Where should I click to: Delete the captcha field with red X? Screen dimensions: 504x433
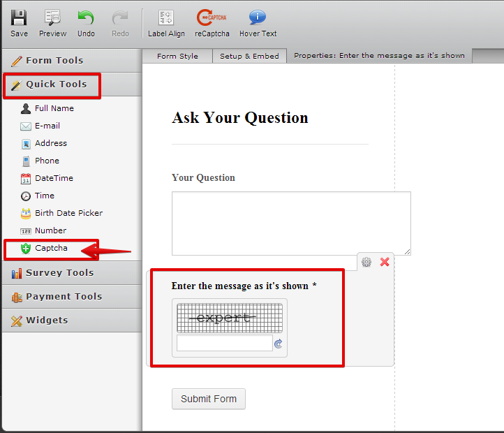click(385, 263)
